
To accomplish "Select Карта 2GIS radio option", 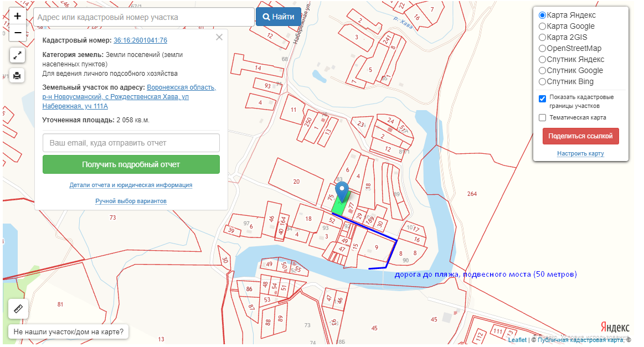I will pos(542,38).
